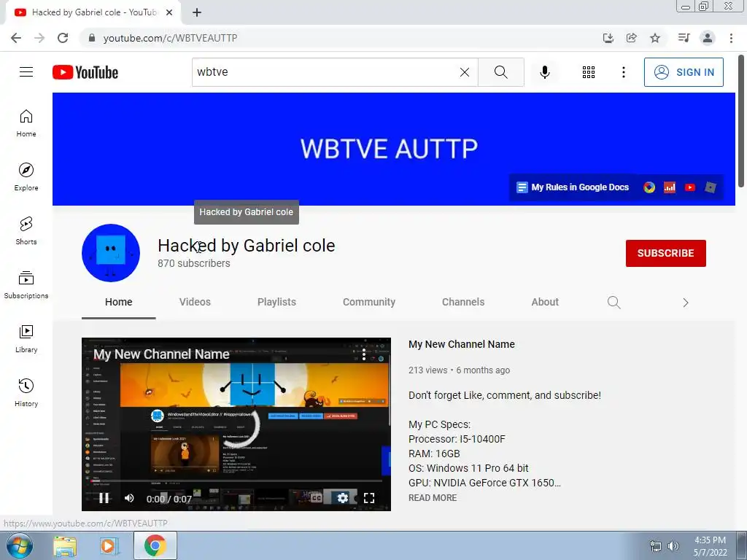Click the search magnifier button

pos(500,72)
